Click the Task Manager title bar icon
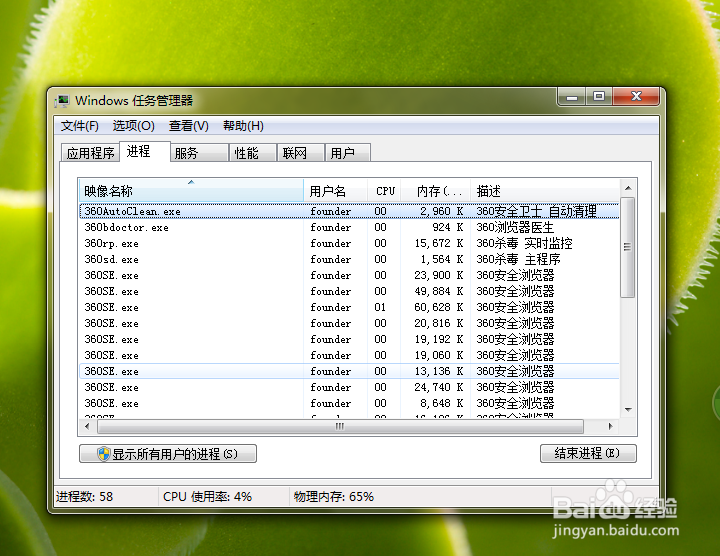 click(x=62, y=101)
